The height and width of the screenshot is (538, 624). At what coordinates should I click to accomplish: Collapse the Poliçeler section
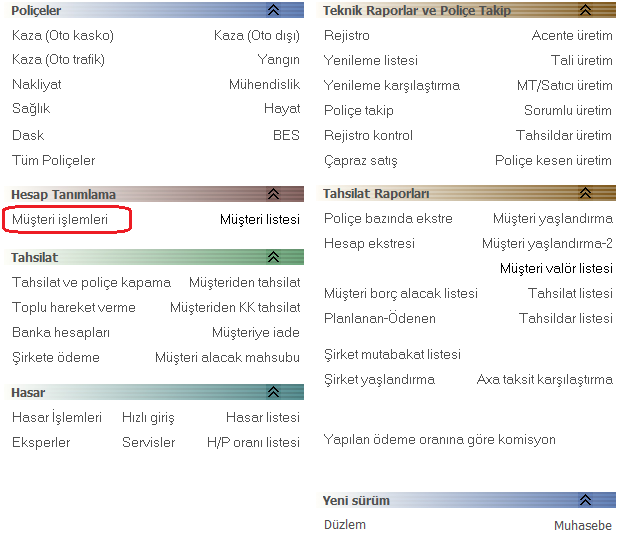pos(273,10)
